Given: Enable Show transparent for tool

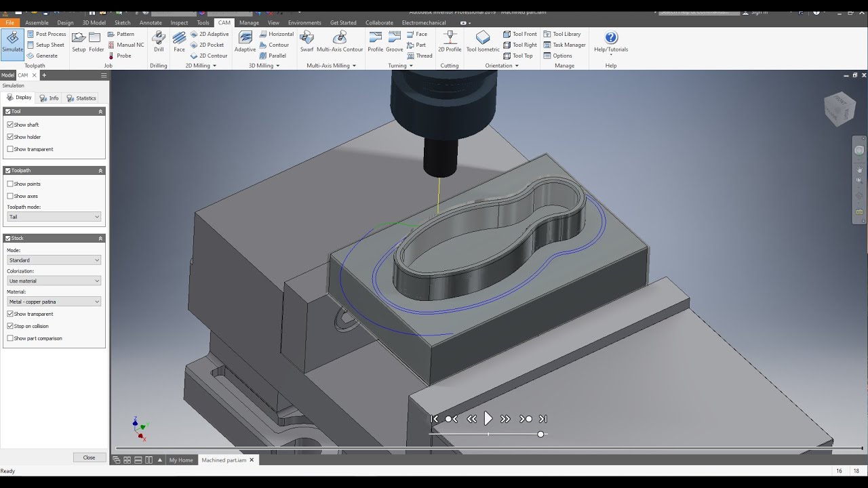Looking at the screenshot, I should [10, 149].
